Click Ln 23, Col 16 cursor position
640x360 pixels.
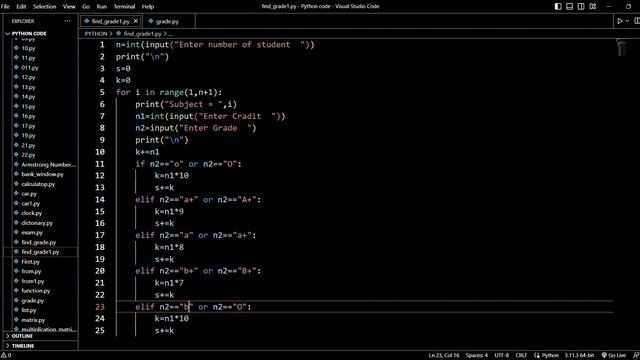point(444,356)
